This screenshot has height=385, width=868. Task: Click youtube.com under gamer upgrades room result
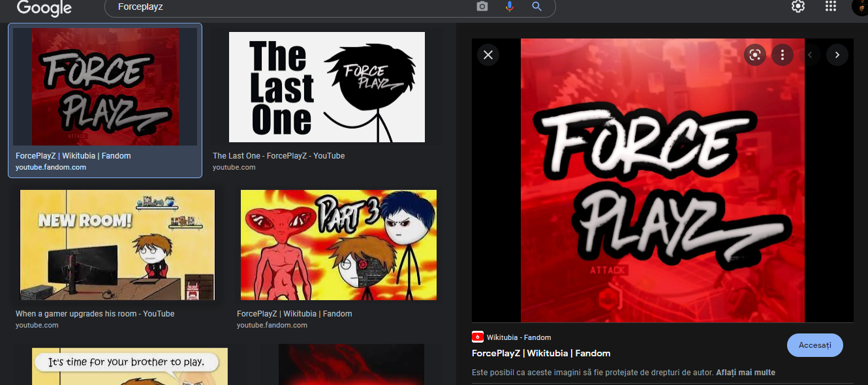(37, 325)
